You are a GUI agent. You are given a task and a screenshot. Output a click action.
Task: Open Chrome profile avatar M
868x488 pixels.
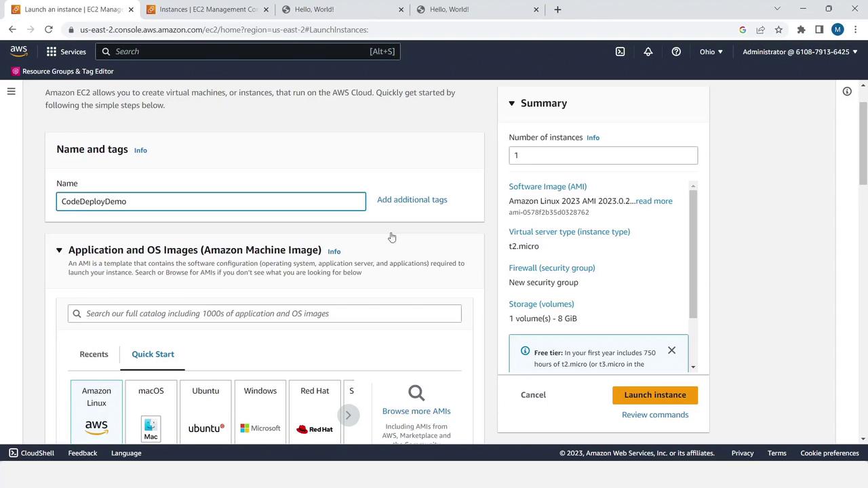pos(837,30)
